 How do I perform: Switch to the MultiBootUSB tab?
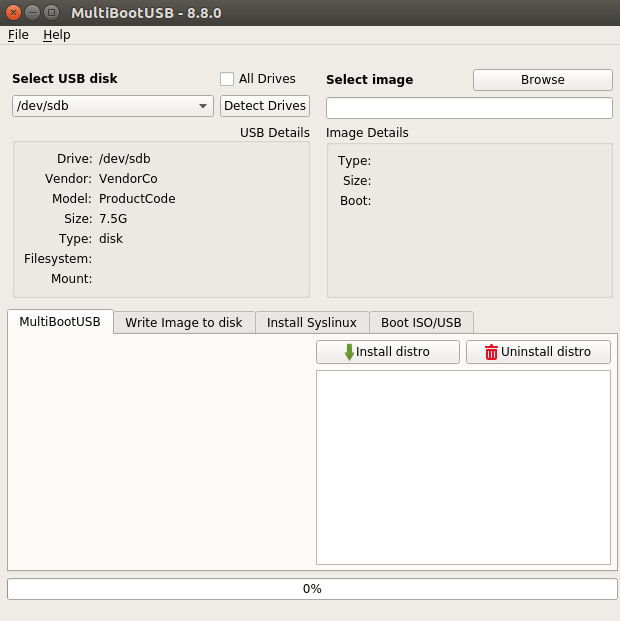point(60,322)
